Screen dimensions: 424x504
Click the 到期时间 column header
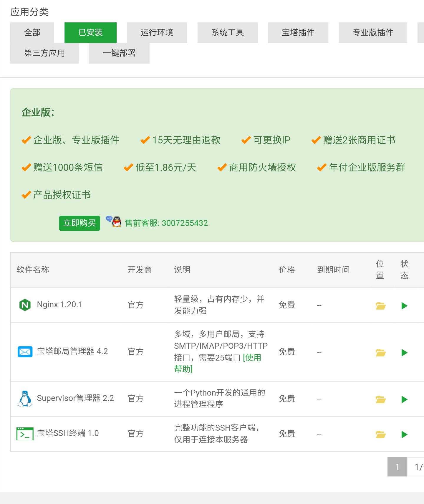(x=333, y=270)
